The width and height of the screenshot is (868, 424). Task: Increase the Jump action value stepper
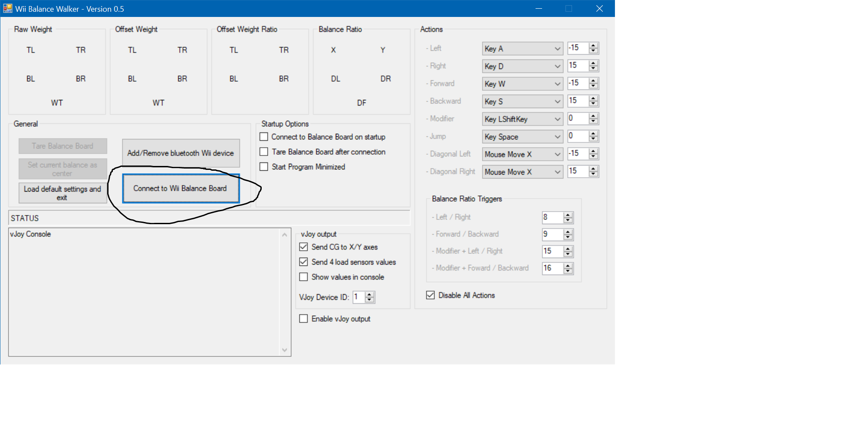click(x=594, y=134)
